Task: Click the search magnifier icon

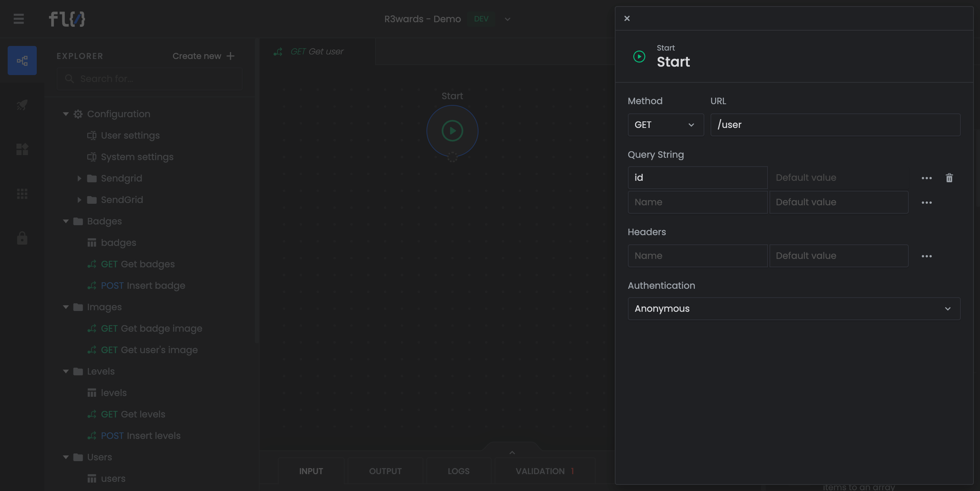Action: [69, 79]
